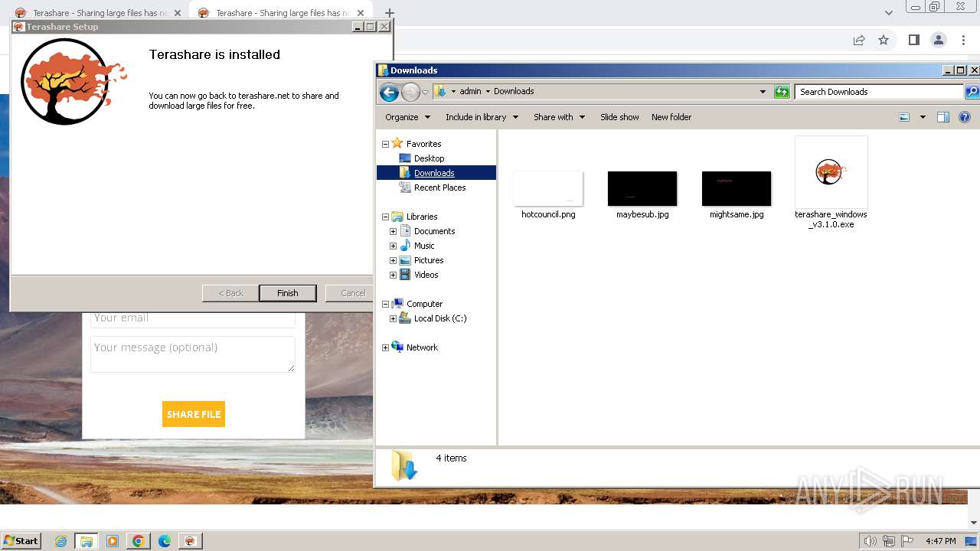Select the Documents library
Viewport: 980px width, 551px height.
click(x=434, y=231)
